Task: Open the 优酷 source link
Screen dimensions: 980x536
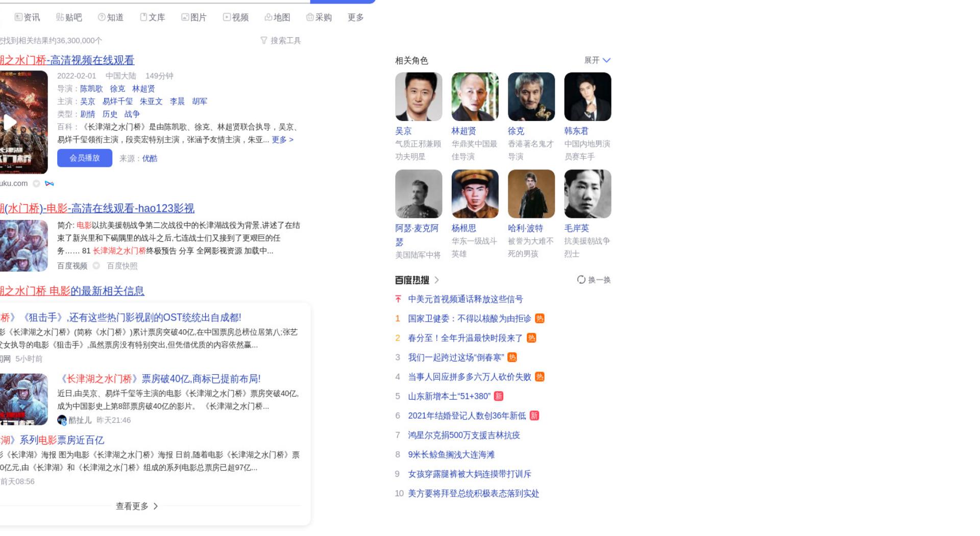Action: (150, 159)
